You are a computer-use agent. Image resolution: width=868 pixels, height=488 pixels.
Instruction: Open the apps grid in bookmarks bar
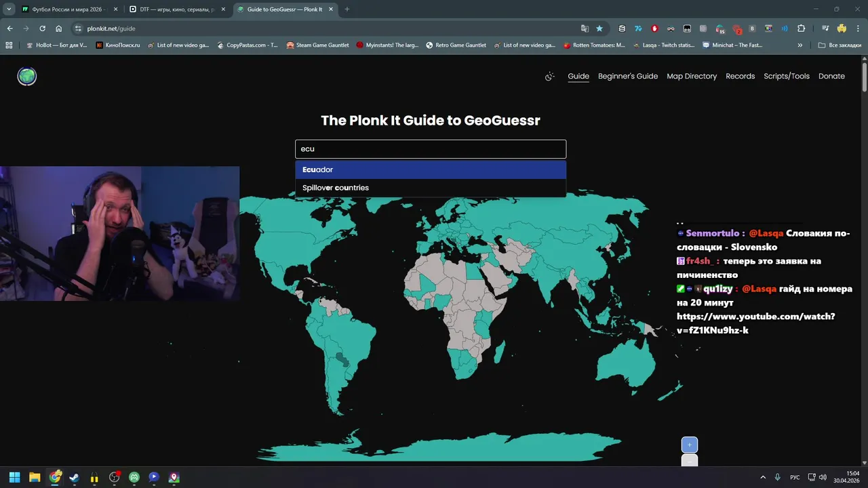point(9,45)
